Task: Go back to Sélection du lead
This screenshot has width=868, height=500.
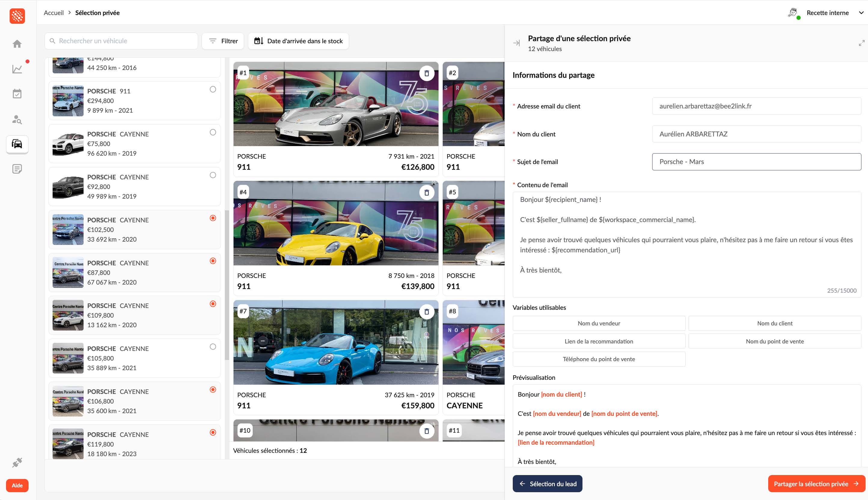Action: click(547, 483)
